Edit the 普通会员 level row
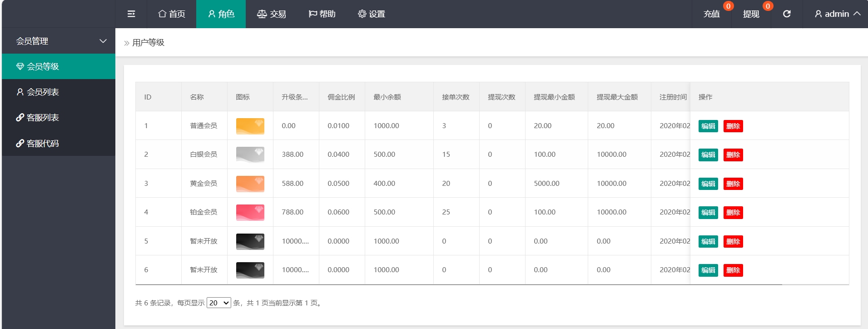Viewport: 868px width, 329px height. pos(708,126)
